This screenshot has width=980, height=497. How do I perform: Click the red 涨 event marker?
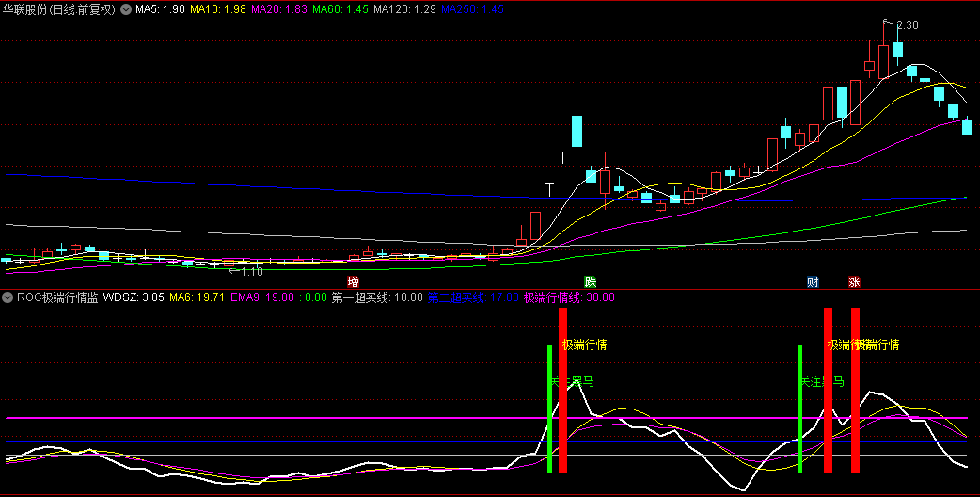click(x=854, y=282)
